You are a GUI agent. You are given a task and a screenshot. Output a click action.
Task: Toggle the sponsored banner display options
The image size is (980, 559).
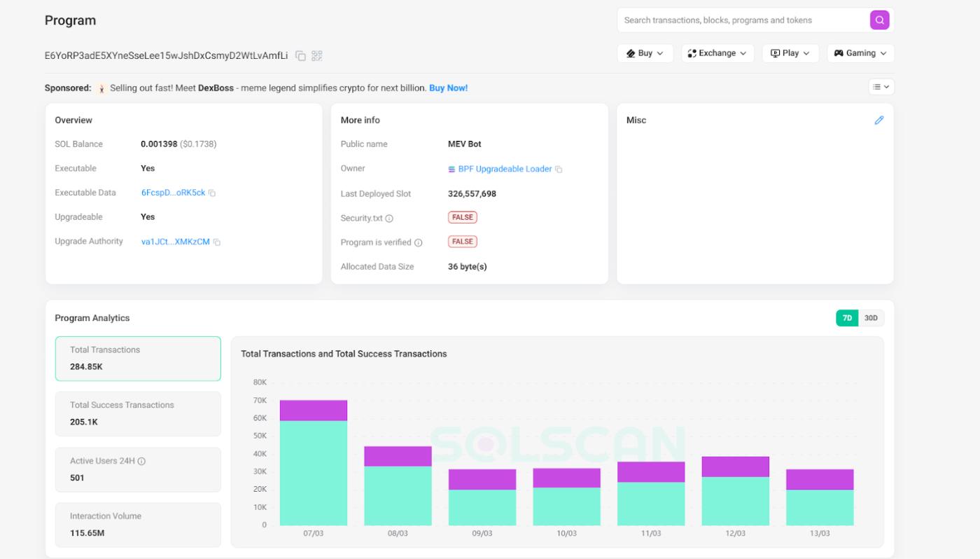coord(881,86)
